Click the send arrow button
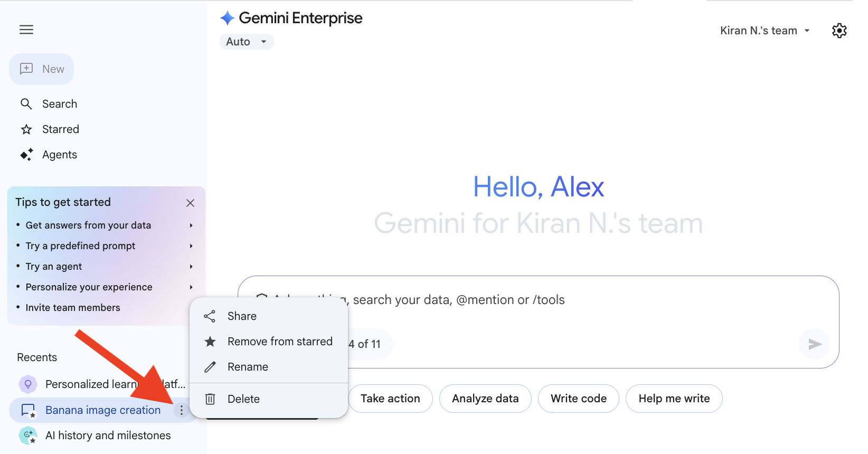 815,344
